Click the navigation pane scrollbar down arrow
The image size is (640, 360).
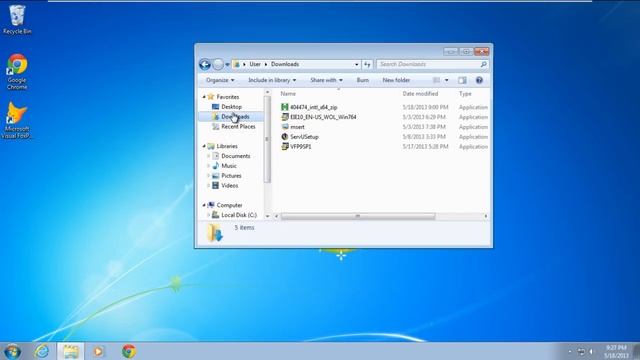268,216
